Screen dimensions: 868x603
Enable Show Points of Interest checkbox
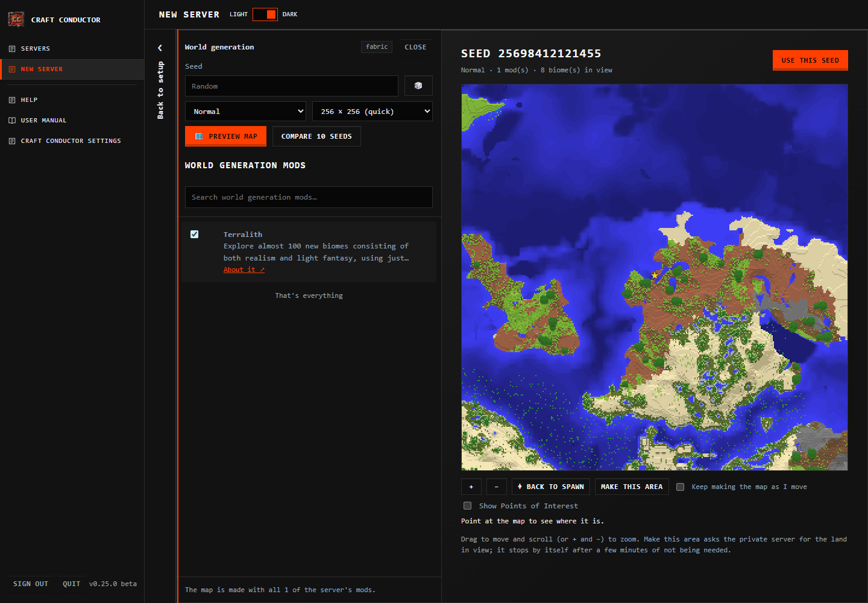pos(467,506)
